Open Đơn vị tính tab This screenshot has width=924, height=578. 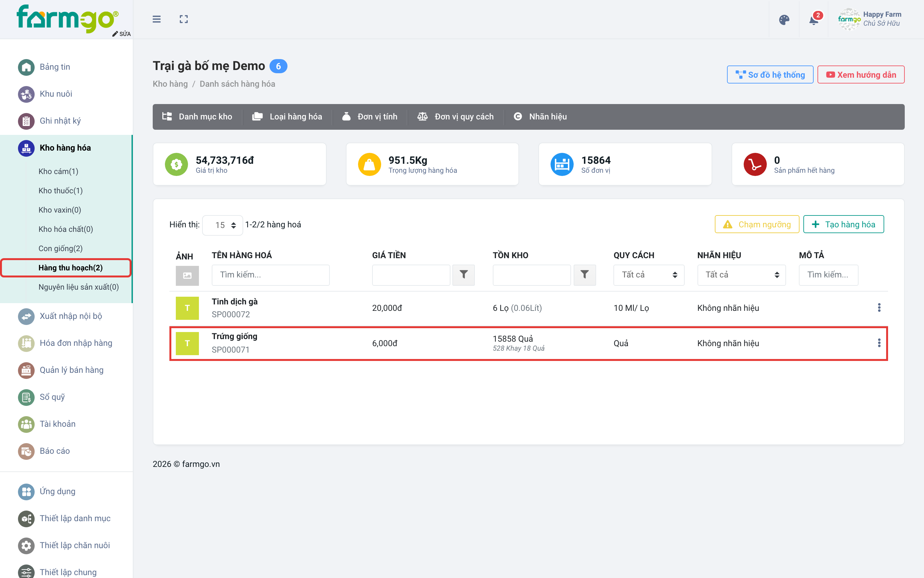[x=370, y=117]
